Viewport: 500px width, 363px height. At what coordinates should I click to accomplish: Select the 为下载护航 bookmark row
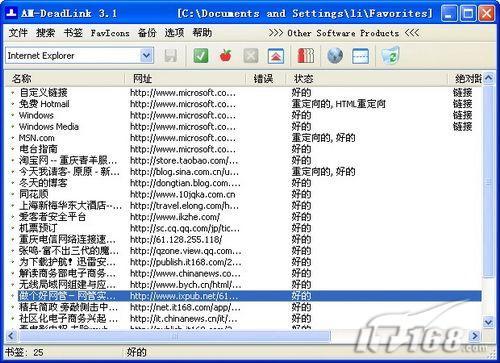tap(243, 262)
